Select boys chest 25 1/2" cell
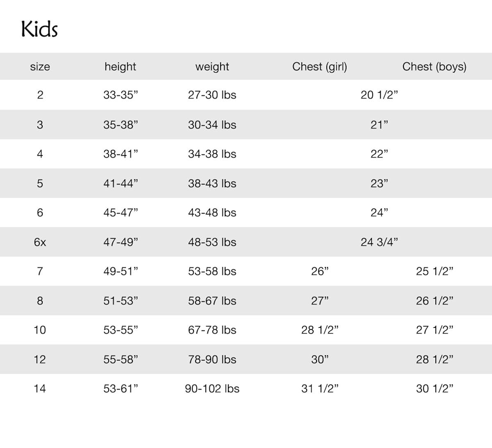Image resolution: width=492 pixels, height=448 pixels. pos(435,271)
